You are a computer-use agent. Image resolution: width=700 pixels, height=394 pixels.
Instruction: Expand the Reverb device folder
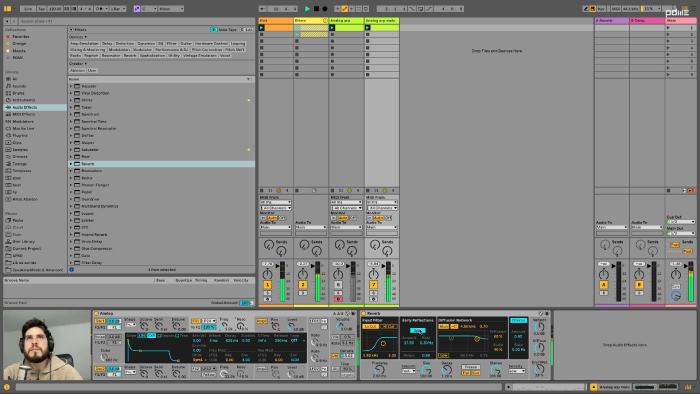(71, 164)
